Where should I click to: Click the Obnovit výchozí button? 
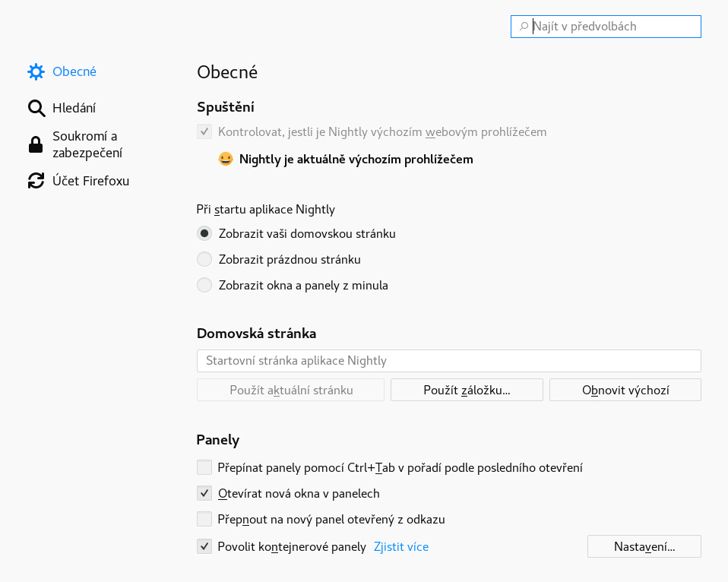pos(625,391)
